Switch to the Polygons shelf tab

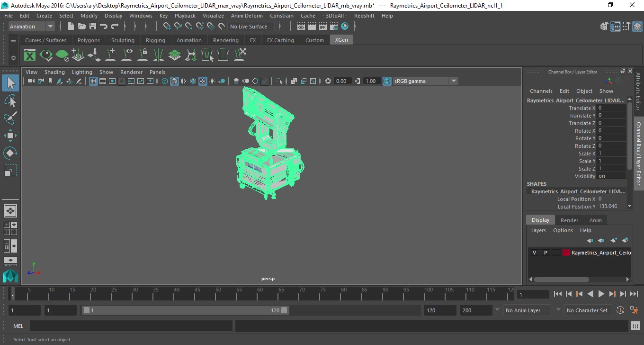[89, 40]
